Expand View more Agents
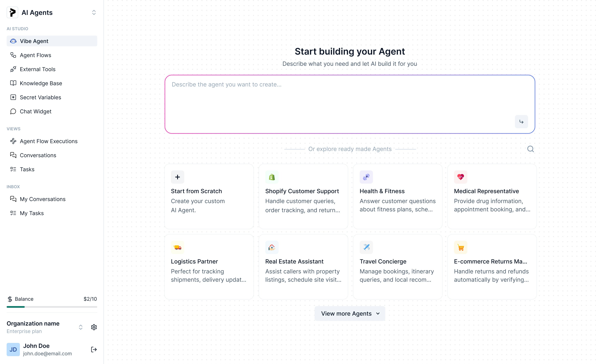The width and height of the screenshot is (596, 364). pos(350,314)
